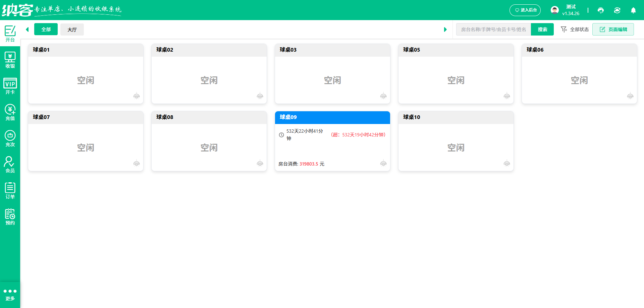
Task: Switch to the 大厅 tab
Action: pyautogui.click(x=72, y=29)
